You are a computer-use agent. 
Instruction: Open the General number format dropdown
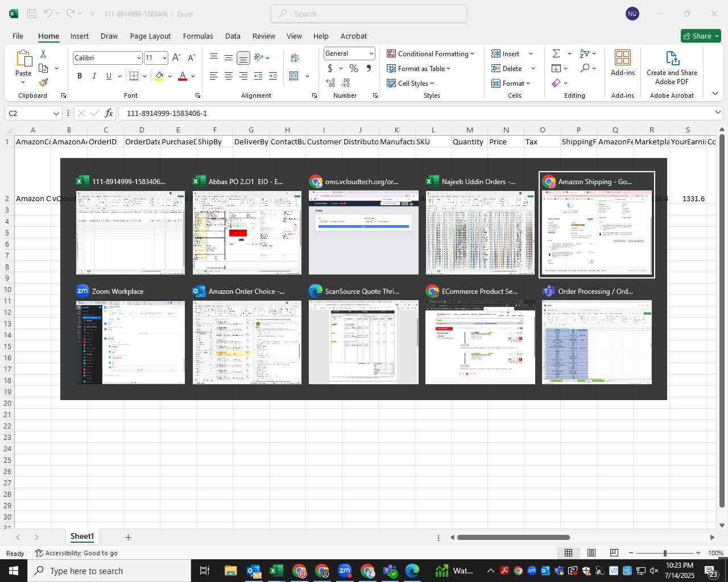tap(371, 53)
